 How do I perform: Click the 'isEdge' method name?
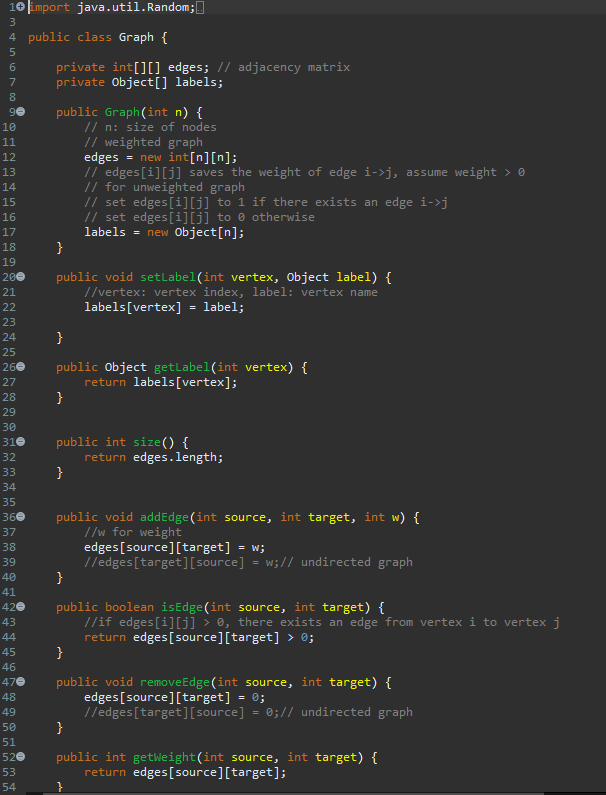[x=182, y=607]
